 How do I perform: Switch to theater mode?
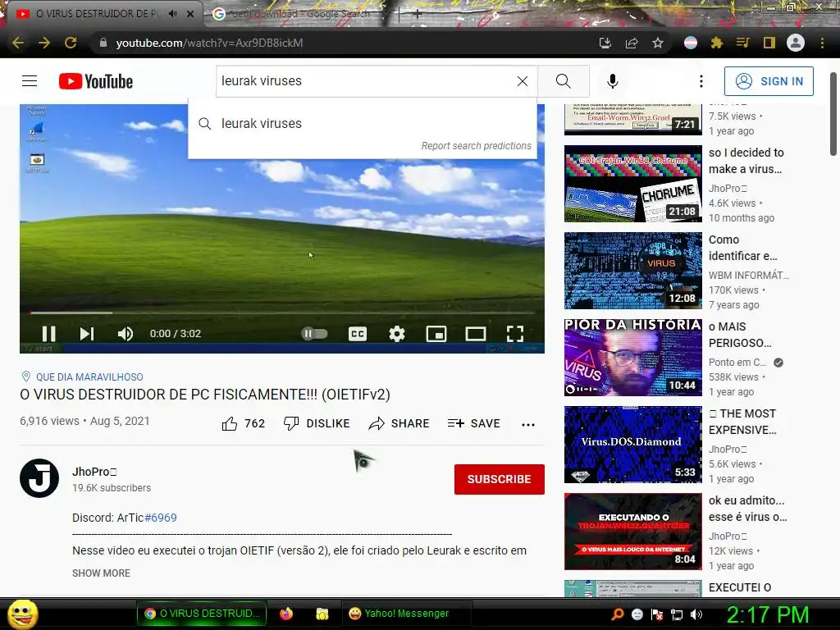pos(475,334)
